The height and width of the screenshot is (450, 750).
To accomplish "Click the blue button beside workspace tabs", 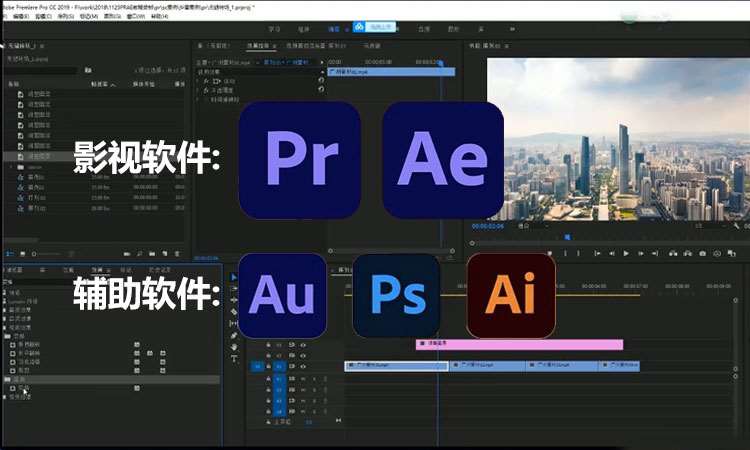I will coord(372,27).
